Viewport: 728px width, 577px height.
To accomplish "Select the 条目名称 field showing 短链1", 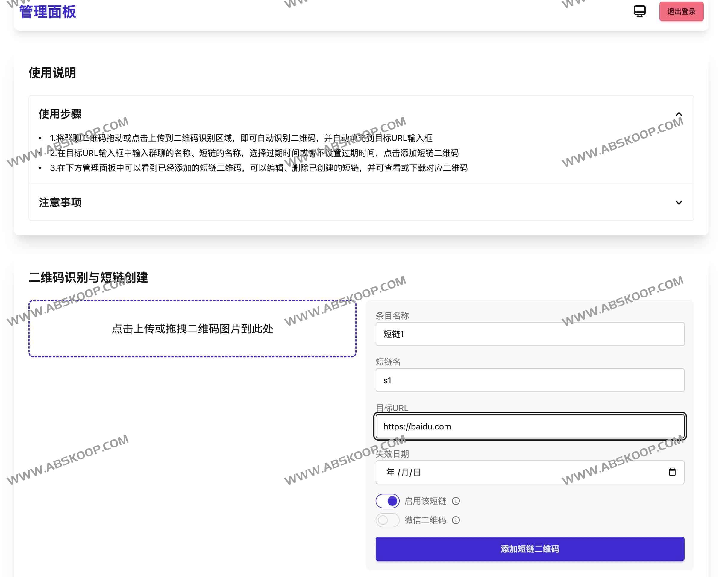I will point(530,334).
